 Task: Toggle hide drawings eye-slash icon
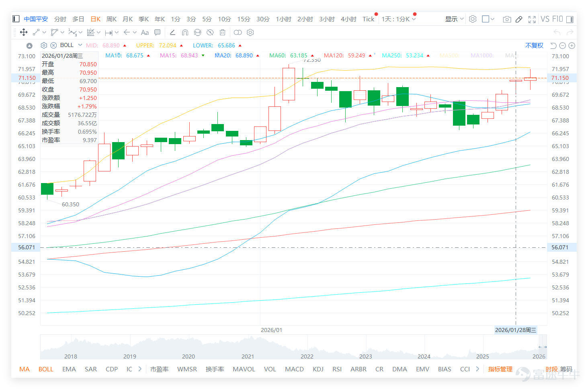click(x=210, y=32)
